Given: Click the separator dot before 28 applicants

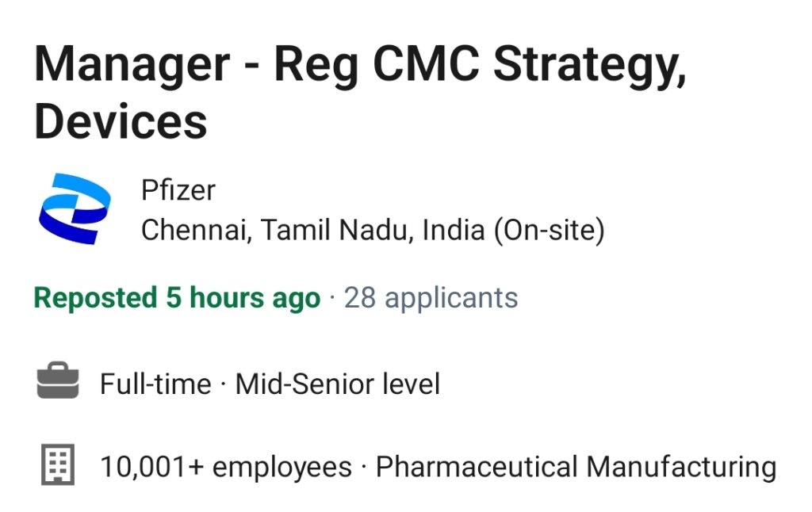Looking at the screenshot, I should coord(332,298).
